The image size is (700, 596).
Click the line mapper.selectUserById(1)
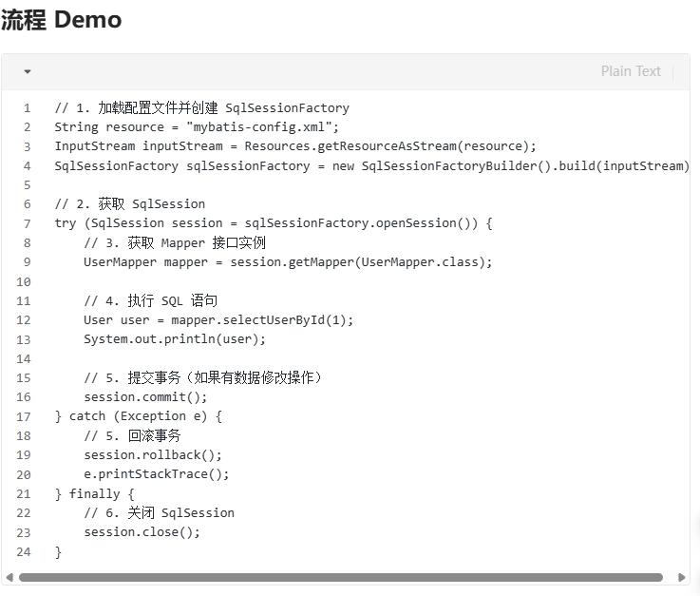click(x=218, y=320)
